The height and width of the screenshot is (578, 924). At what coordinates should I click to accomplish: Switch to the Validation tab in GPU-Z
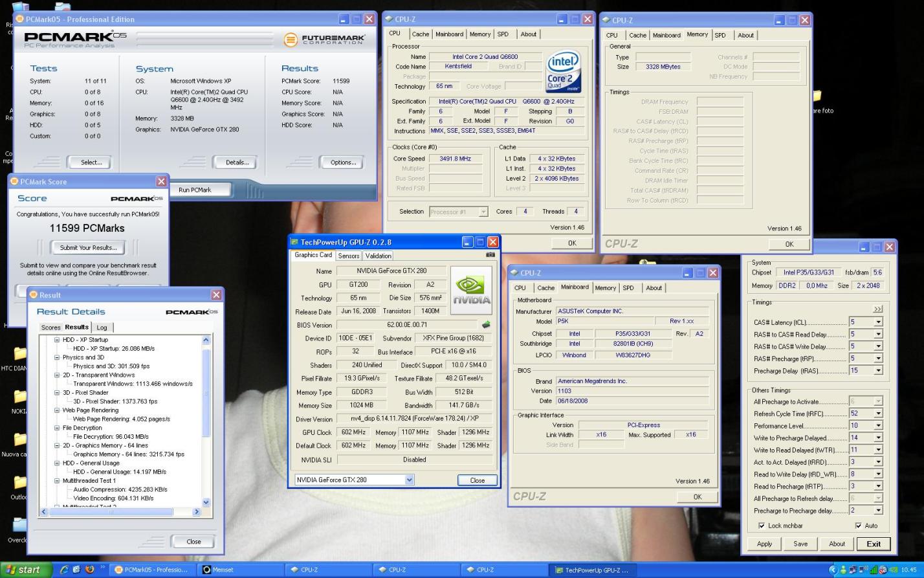[x=378, y=256]
